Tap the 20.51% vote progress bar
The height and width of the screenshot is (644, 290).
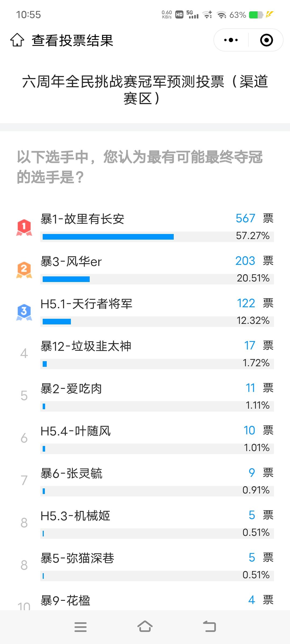click(157, 279)
